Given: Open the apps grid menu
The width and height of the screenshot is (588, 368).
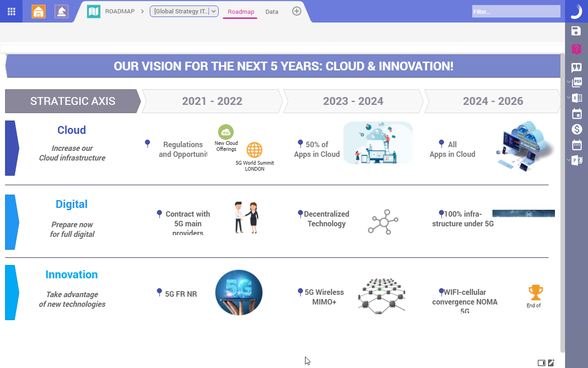Looking at the screenshot, I should pyautogui.click(x=11, y=11).
